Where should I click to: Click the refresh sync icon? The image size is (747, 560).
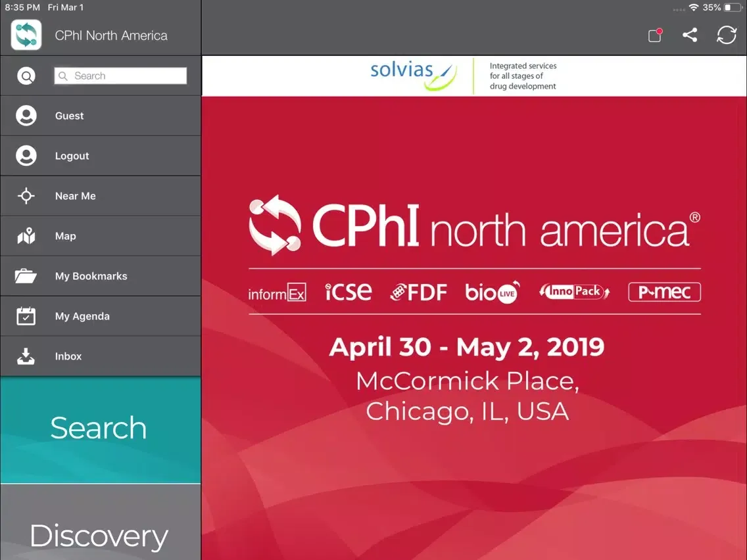727,35
